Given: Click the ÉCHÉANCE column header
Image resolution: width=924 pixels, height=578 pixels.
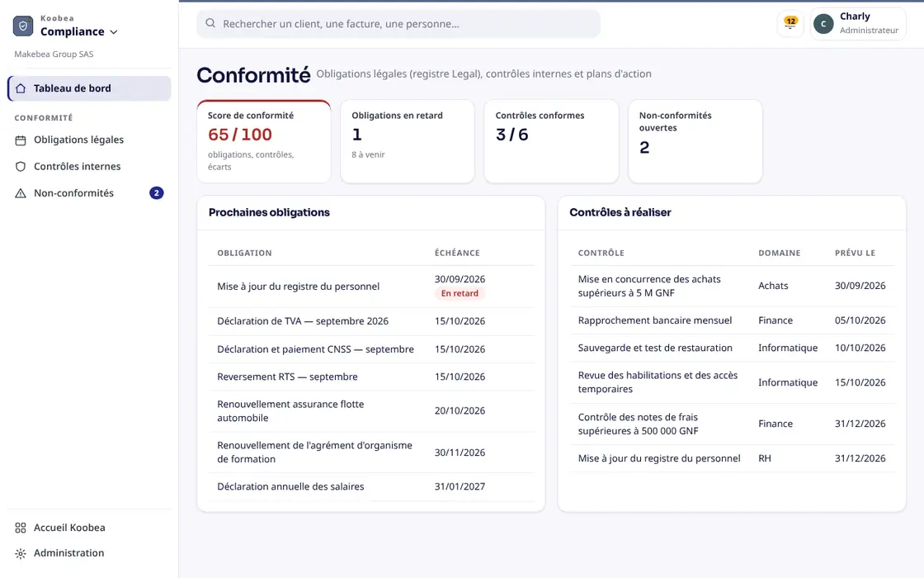Looking at the screenshot, I should 457,253.
